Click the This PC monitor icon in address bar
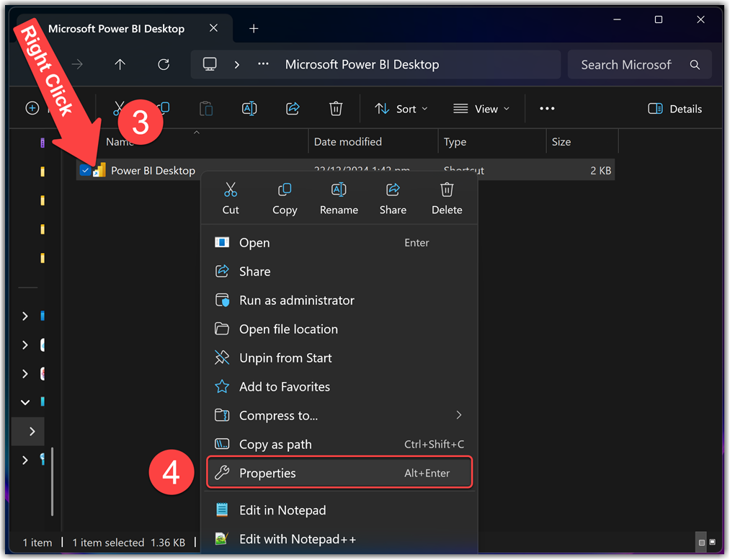The height and width of the screenshot is (560, 730). click(210, 63)
